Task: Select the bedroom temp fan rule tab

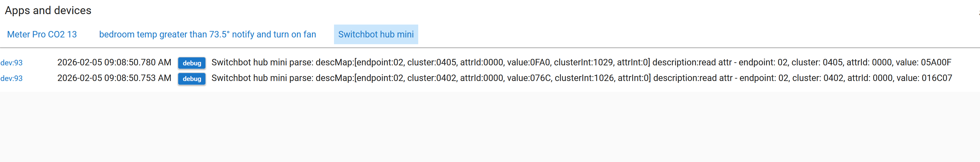Action: [207, 34]
